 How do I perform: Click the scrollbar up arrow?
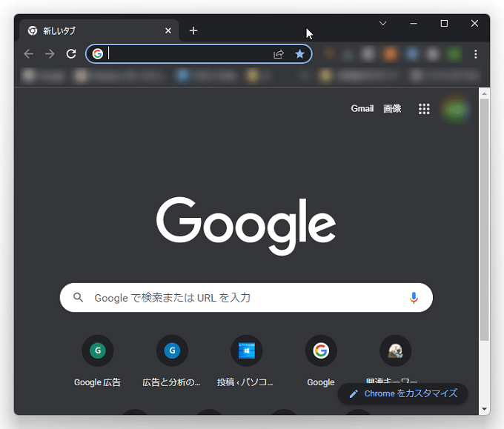coord(485,93)
